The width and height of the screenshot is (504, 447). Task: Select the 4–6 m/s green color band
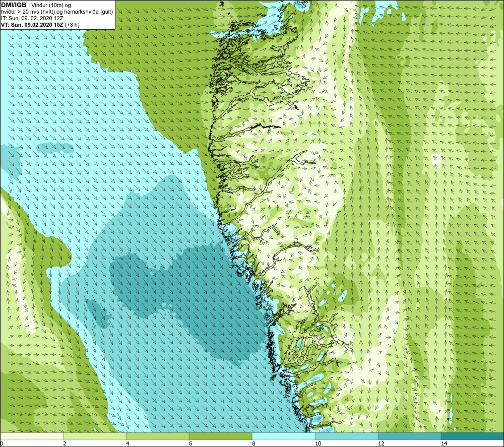(157, 436)
